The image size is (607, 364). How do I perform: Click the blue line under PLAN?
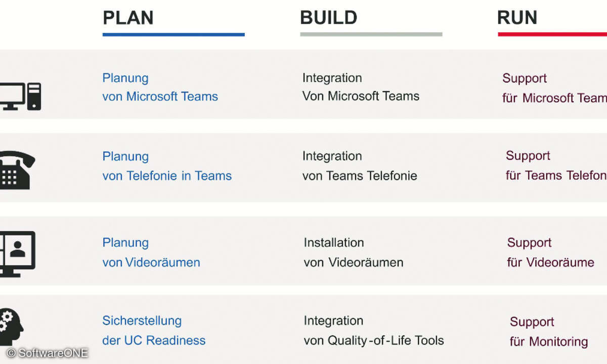point(174,34)
